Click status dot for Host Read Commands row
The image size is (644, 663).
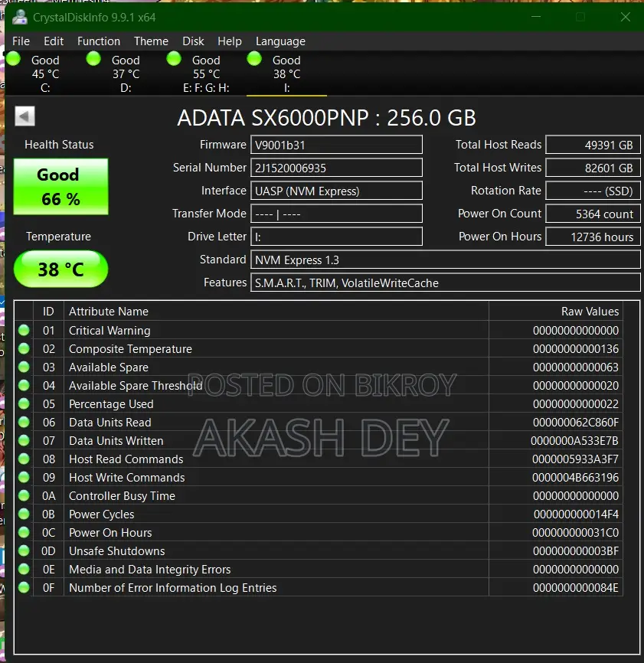tap(24, 459)
